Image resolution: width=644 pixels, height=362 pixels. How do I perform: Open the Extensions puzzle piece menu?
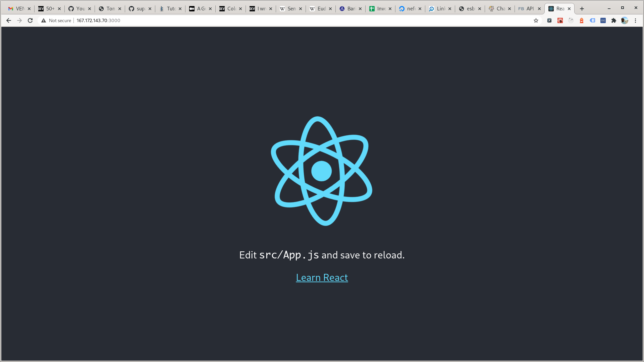[614, 20]
